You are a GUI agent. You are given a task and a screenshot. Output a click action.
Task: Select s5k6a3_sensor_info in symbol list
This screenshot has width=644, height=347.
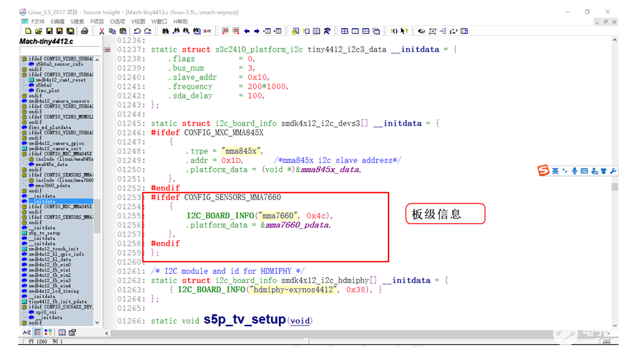coord(59,64)
